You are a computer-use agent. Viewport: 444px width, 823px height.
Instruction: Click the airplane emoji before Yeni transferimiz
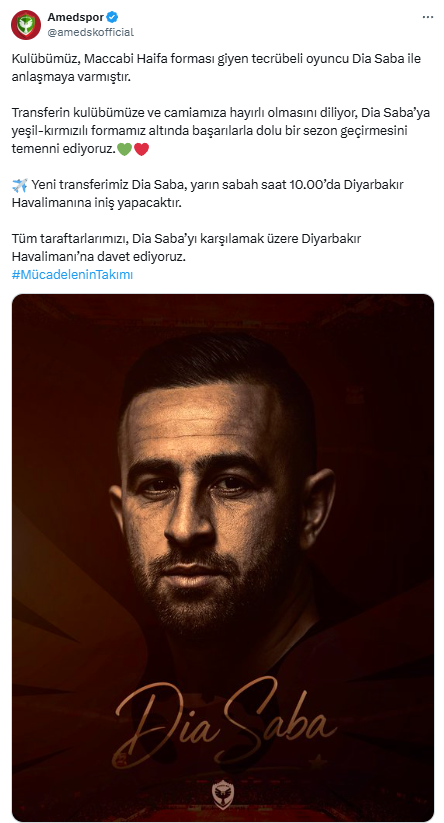click(x=19, y=185)
